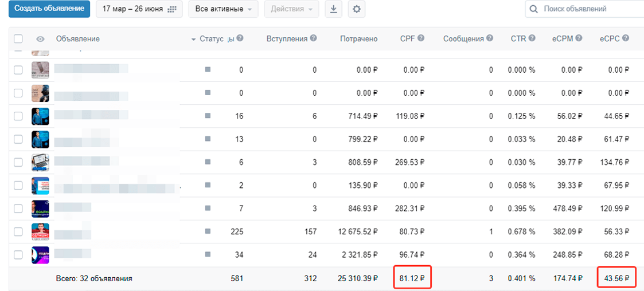Click help icon next to CPF
644x291 pixels.
tap(421, 38)
